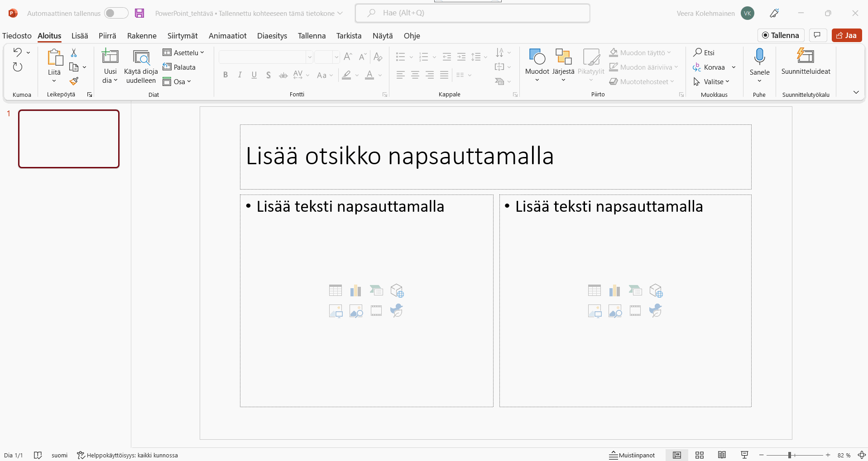Screen dimensions: 868x461
Task: Open font dialog launcher in Fontti group
Action: pos(385,95)
